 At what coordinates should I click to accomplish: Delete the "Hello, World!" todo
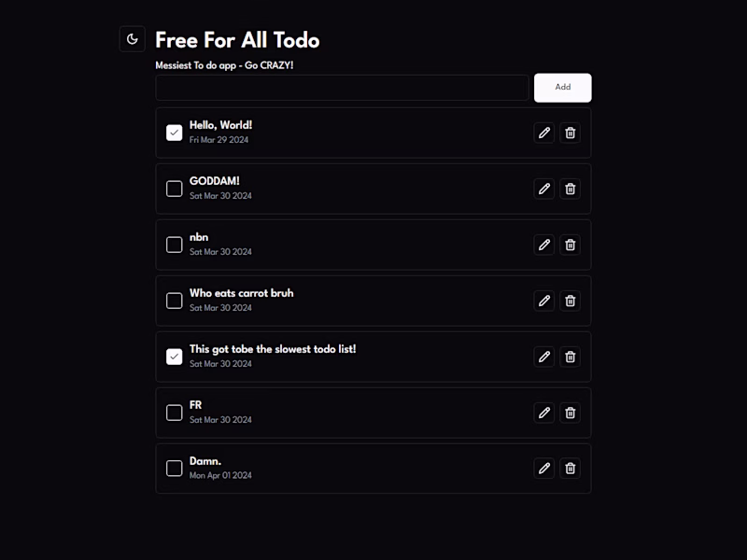571,133
